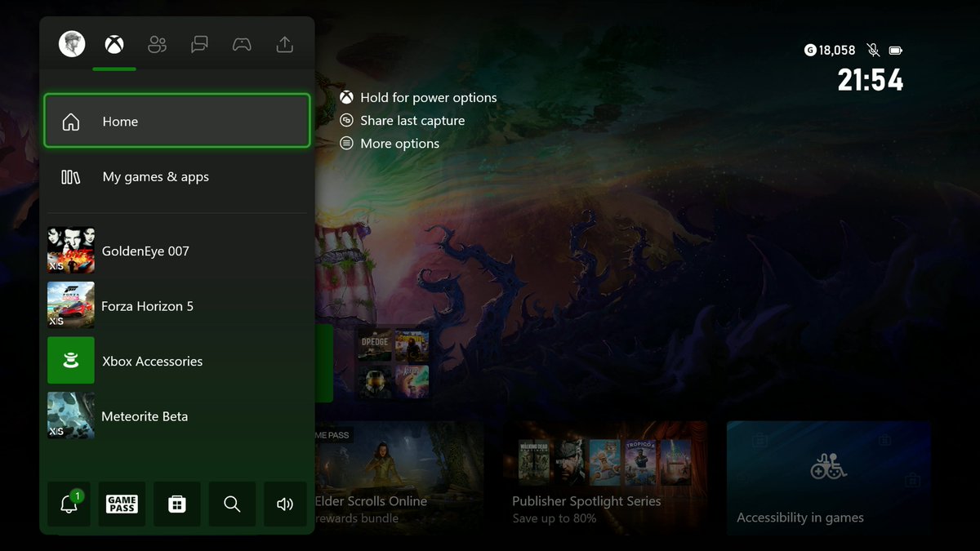Click the Save up to 80% text
This screenshot has width=980, height=551.
554,518
